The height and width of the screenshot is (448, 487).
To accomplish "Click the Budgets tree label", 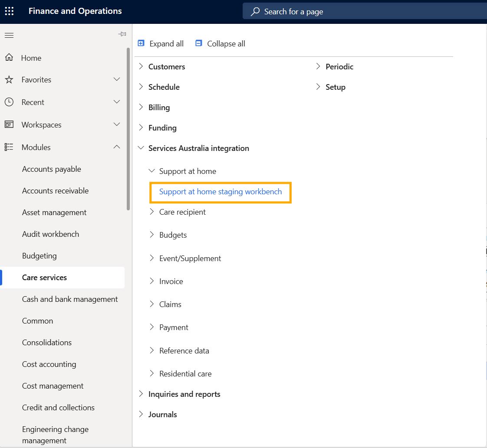I will [x=173, y=235].
